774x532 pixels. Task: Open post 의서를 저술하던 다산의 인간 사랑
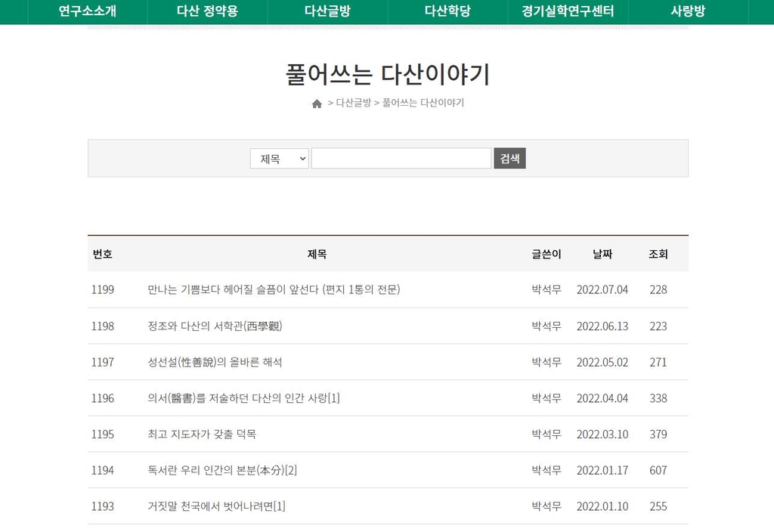pos(243,398)
